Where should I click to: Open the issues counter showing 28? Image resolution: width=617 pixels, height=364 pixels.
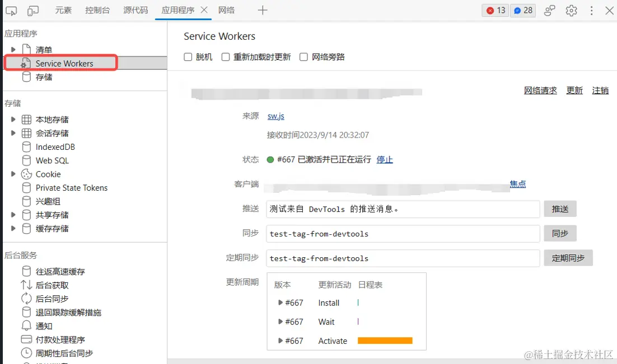[522, 10]
